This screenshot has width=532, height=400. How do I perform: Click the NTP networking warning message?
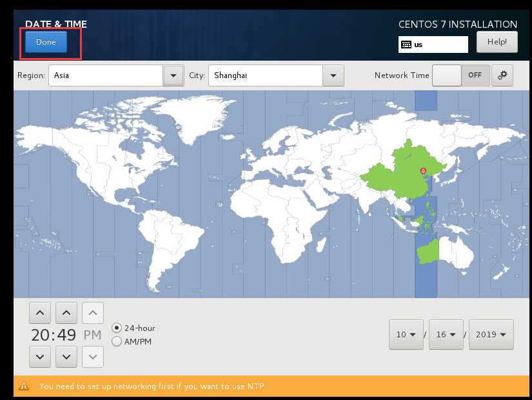(152, 386)
